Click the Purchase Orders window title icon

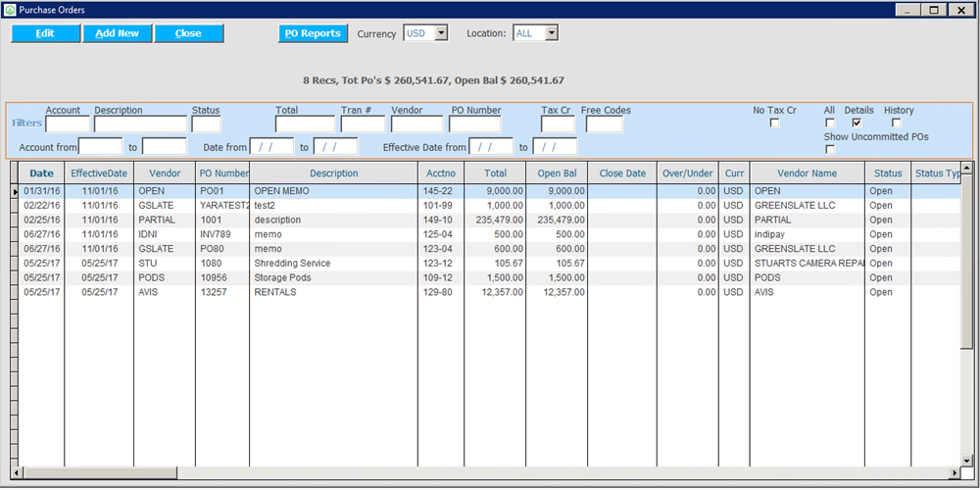click(x=10, y=10)
